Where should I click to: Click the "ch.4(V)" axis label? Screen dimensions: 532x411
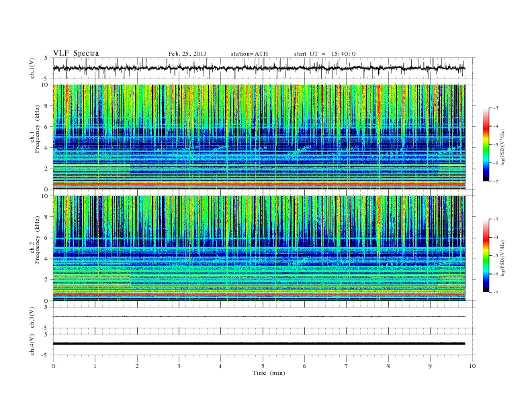point(32,345)
